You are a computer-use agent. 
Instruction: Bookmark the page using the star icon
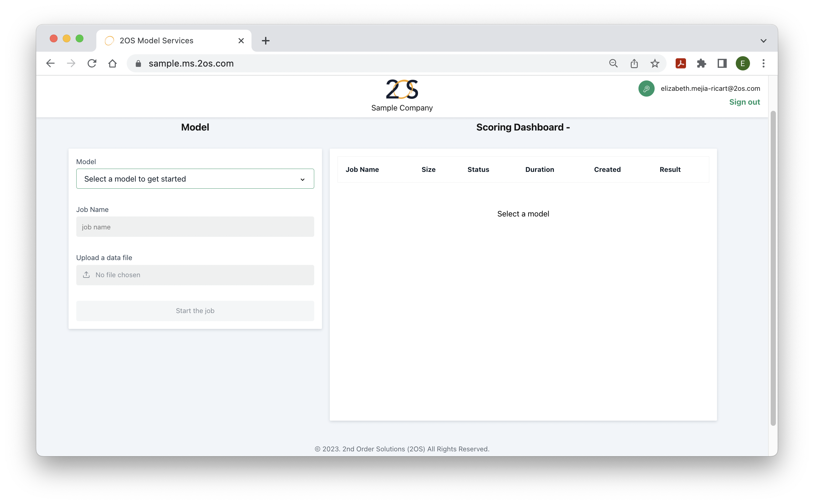(x=655, y=63)
